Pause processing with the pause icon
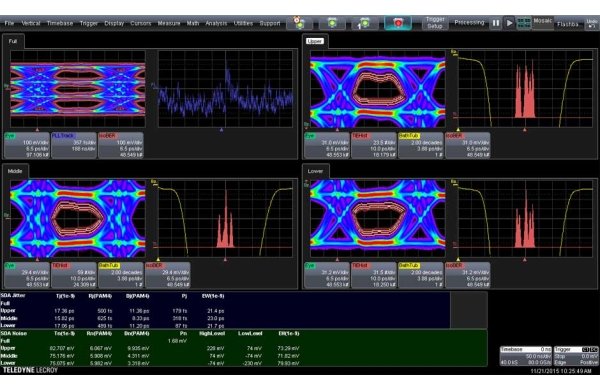Screen dimensions: 600x390 coord(496,23)
